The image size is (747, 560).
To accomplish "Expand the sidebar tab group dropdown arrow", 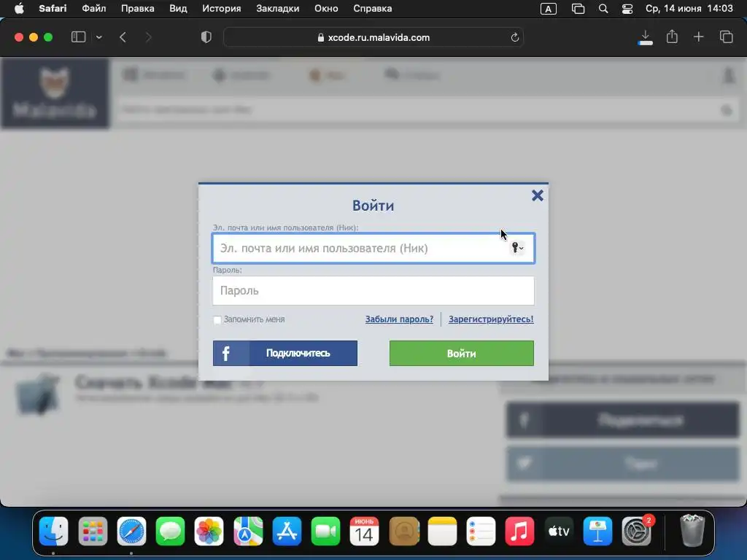I will pos(98,37).
